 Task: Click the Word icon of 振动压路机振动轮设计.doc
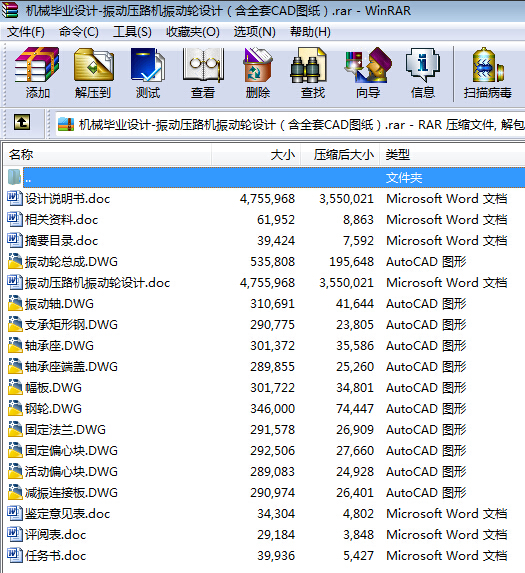pyautogui.click(x=15, y=282)
